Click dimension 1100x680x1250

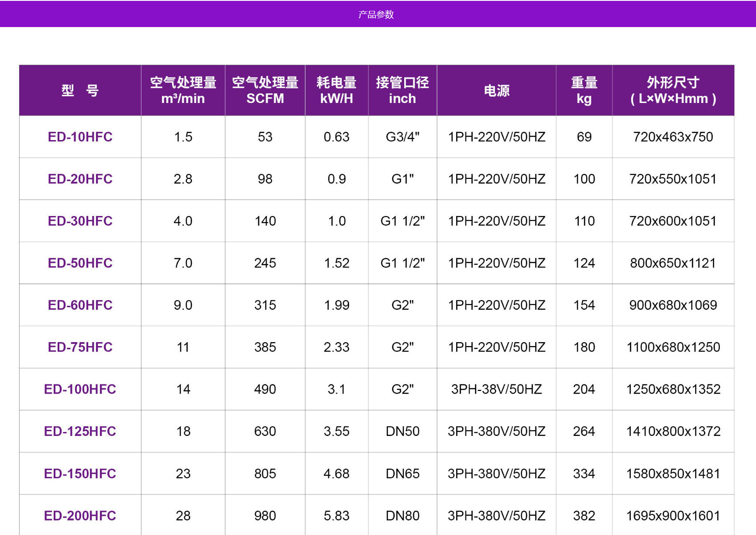(673, 347)
